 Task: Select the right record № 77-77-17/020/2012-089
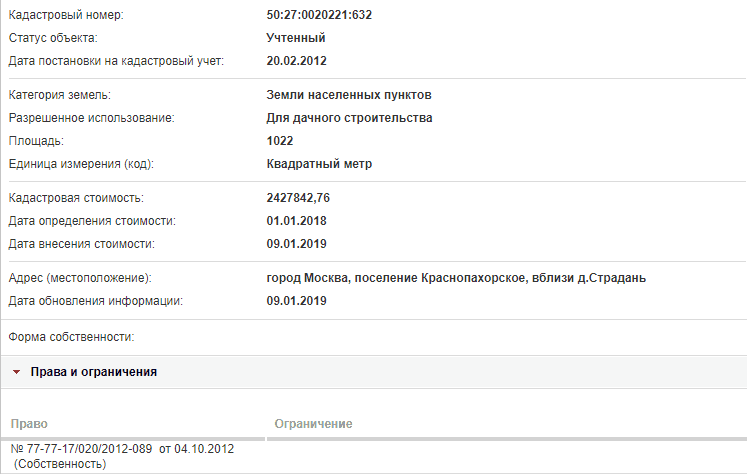pyautogui.click(x=81, y=449)
